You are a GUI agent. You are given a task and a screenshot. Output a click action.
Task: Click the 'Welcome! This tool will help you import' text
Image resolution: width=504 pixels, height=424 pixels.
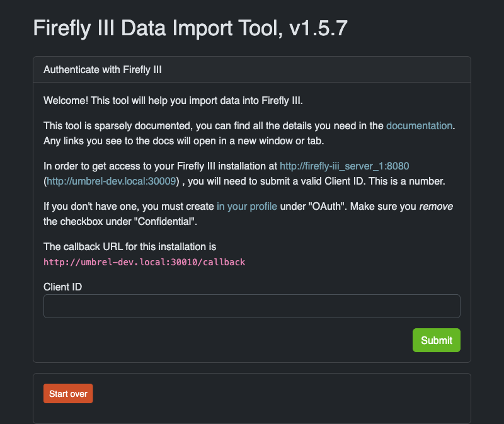173,101
